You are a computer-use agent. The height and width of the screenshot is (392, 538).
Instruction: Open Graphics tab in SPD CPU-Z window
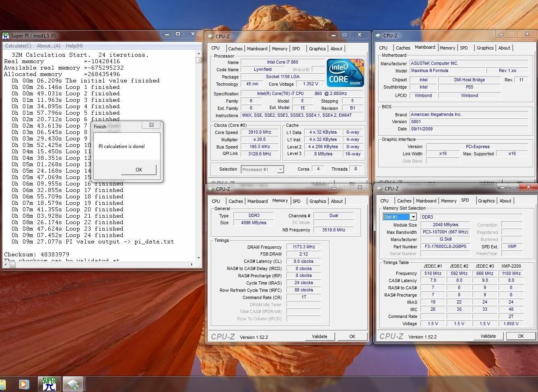pos(486,201)
